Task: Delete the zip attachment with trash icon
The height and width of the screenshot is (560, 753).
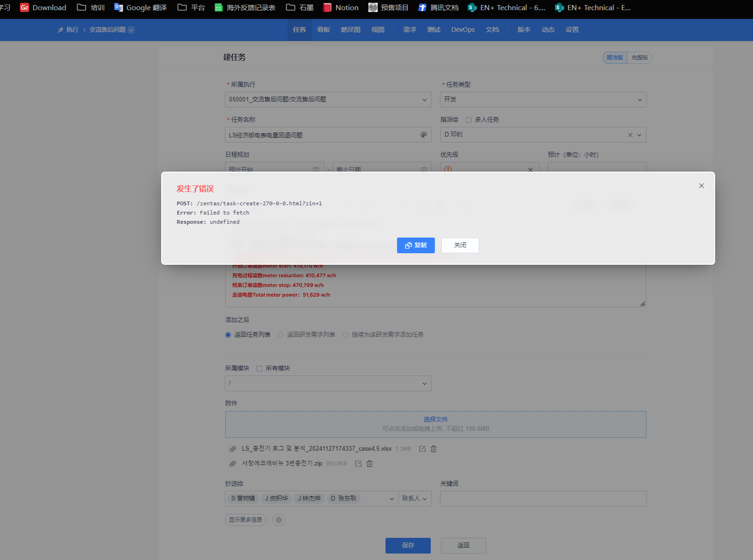Action: click(369, 464)
